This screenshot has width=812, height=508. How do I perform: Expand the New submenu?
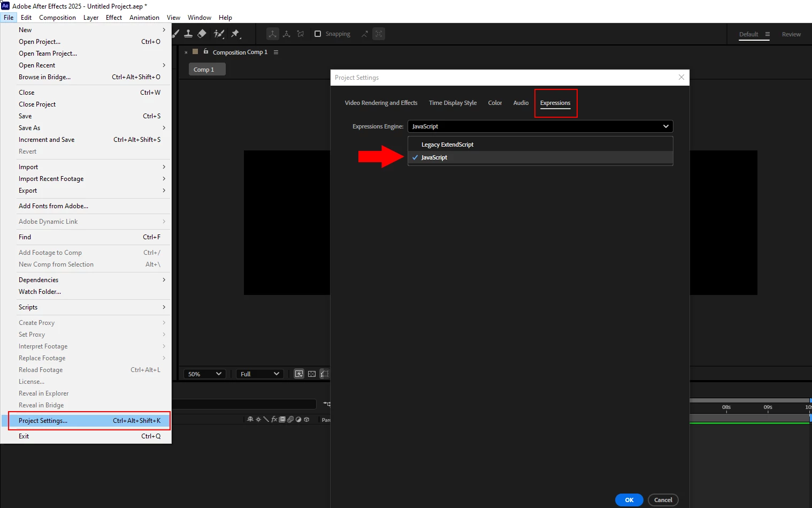[x=86, y=30]
